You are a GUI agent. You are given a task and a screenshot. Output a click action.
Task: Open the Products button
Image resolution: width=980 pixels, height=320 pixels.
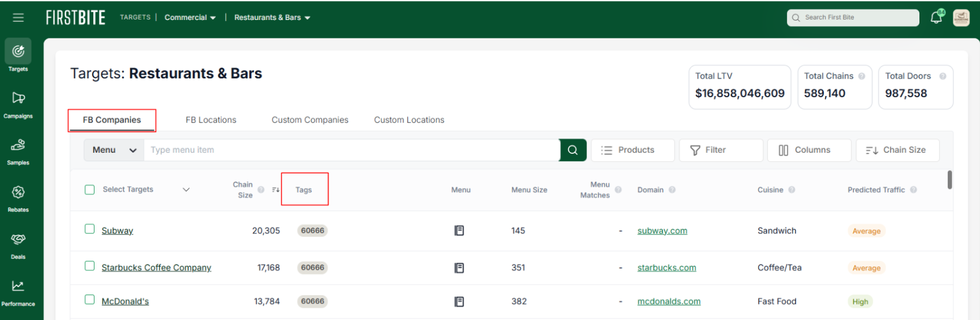pyautogui.click(x=633, y=150)
